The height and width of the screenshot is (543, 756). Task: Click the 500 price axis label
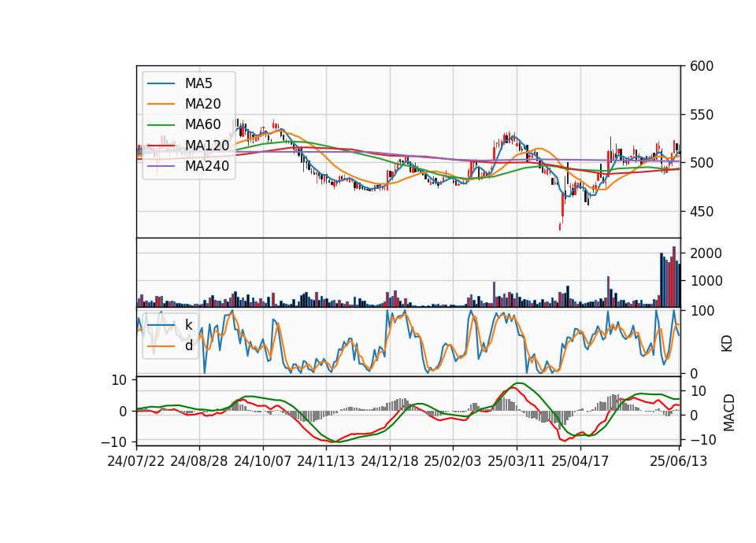pyautogui.click(x=702, y=163)
